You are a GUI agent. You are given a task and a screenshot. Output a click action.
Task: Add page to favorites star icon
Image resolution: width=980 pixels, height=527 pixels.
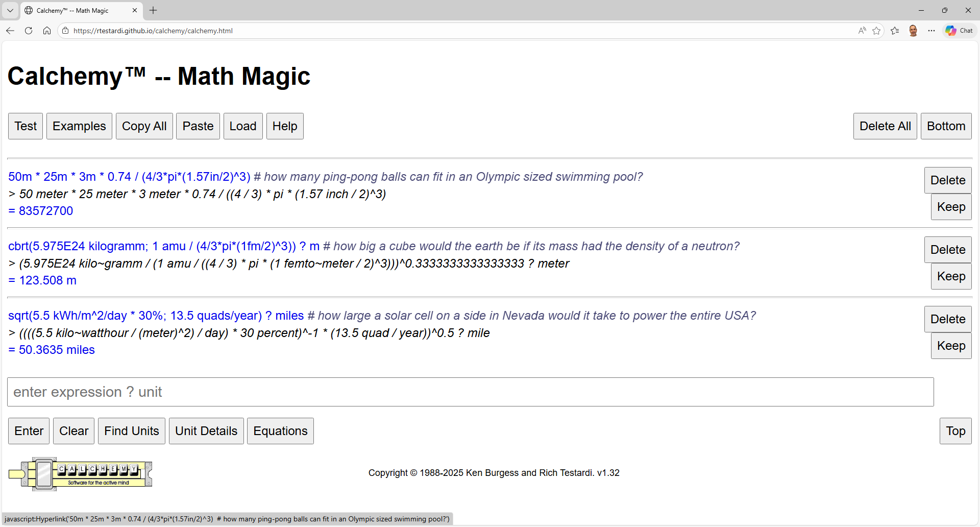[x=876, y=31]
